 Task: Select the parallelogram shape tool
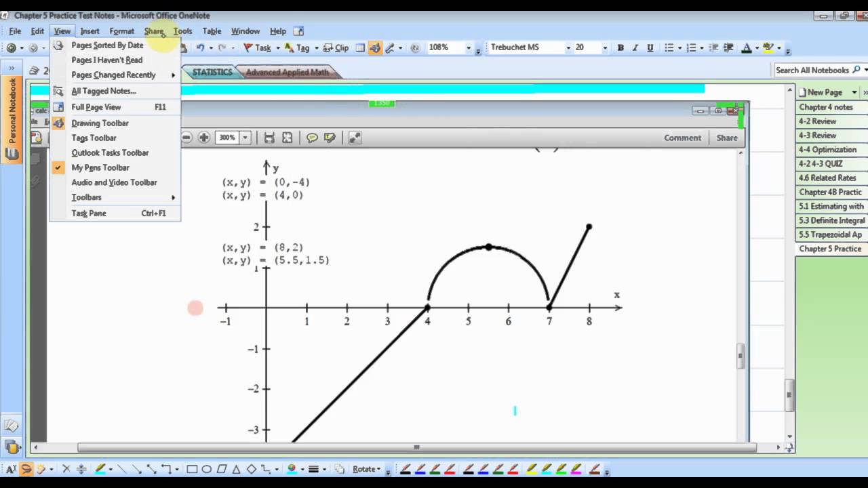coord(222,469)
